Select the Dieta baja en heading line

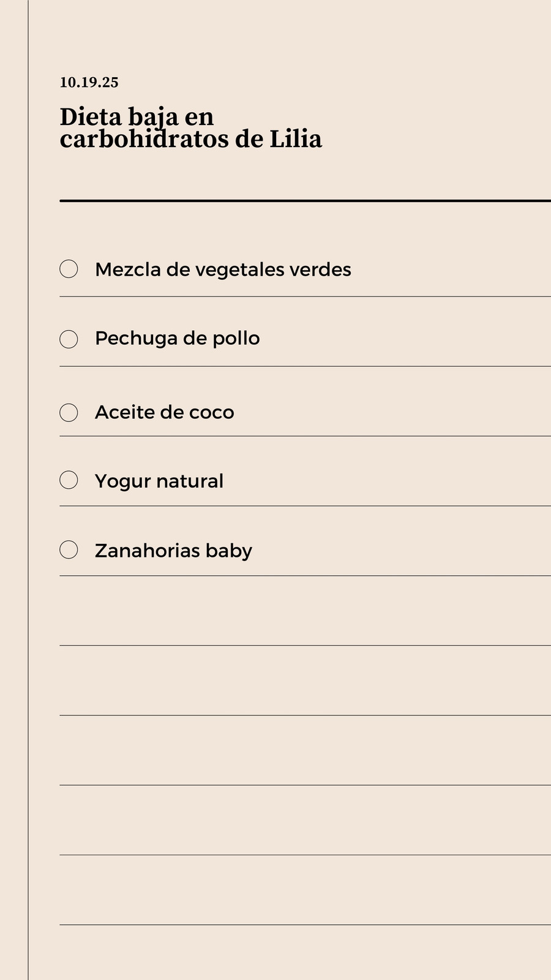pyautogui.click(x=137, y=116)
